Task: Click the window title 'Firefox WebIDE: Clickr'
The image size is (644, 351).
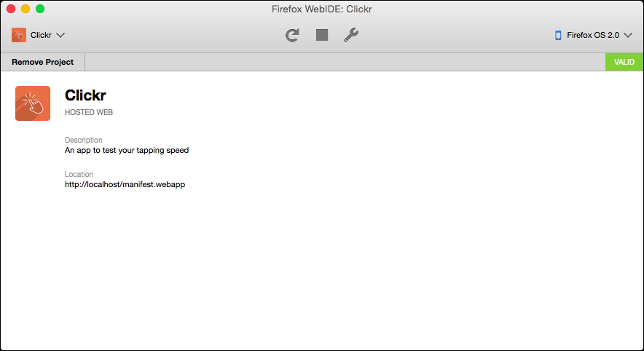Action: [x=321, y=9]
